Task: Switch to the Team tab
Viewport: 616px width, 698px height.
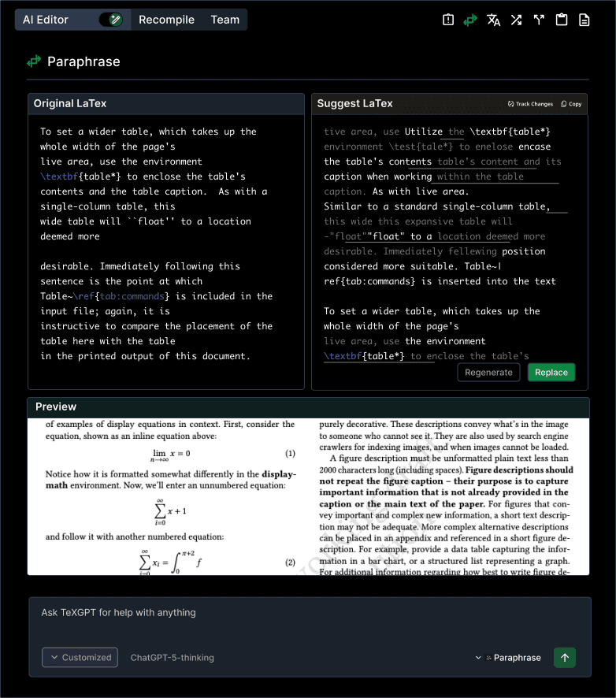Action: (225, 20)
